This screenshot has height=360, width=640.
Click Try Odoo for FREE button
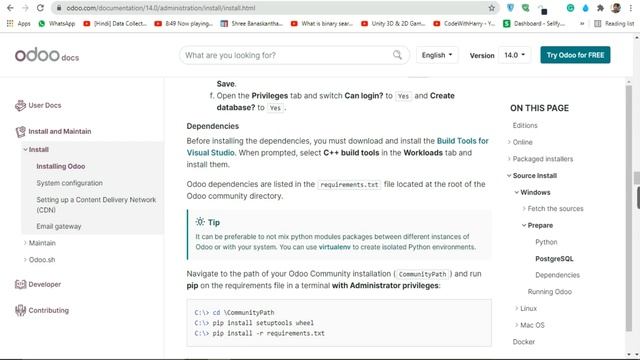pos(575,55)
